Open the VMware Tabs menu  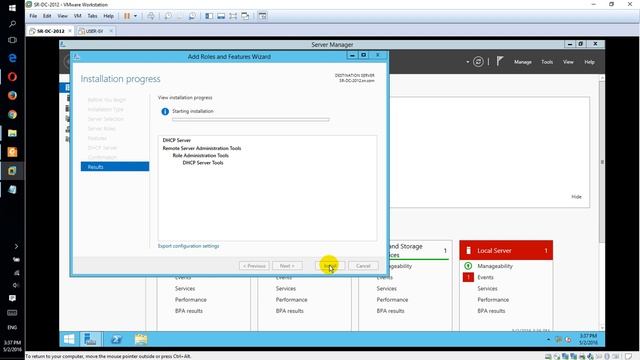(93, 16)
